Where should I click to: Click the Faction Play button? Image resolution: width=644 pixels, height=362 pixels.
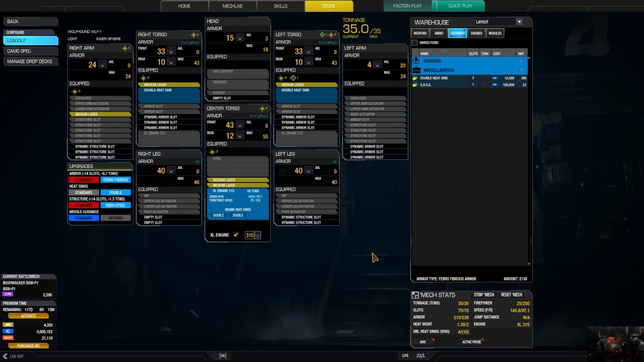tap(408, 6)
